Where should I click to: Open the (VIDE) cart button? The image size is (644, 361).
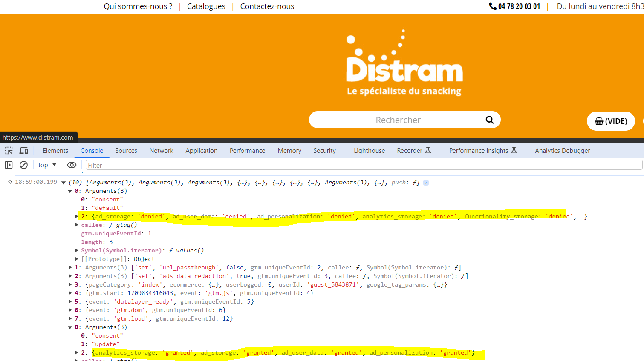(x=611, y=121)
